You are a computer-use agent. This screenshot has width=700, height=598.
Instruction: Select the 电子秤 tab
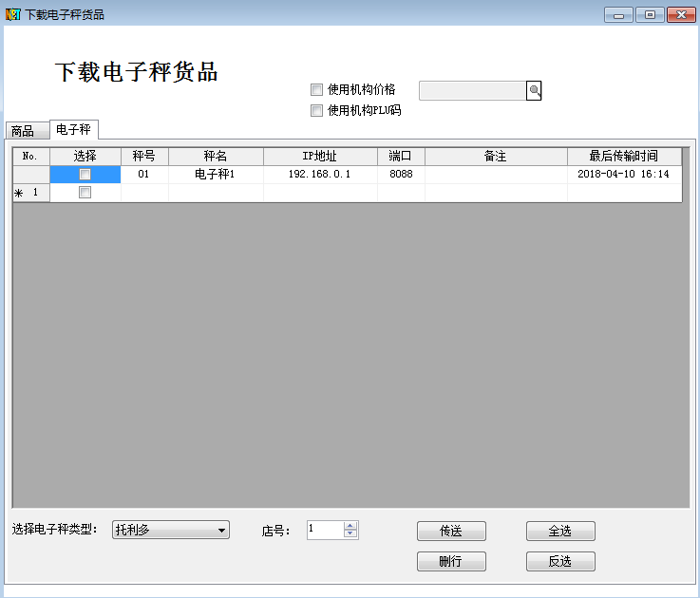click(74, 129)
